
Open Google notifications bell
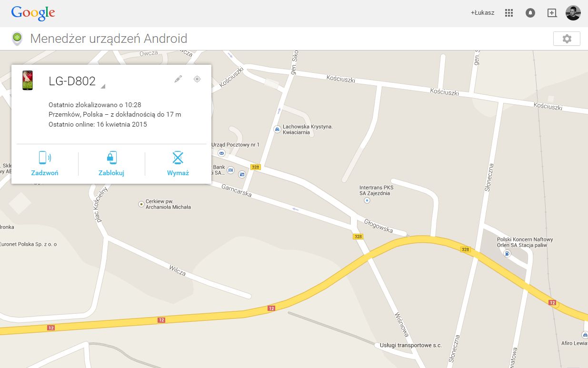pyautogui.click(x=530, y=13)
